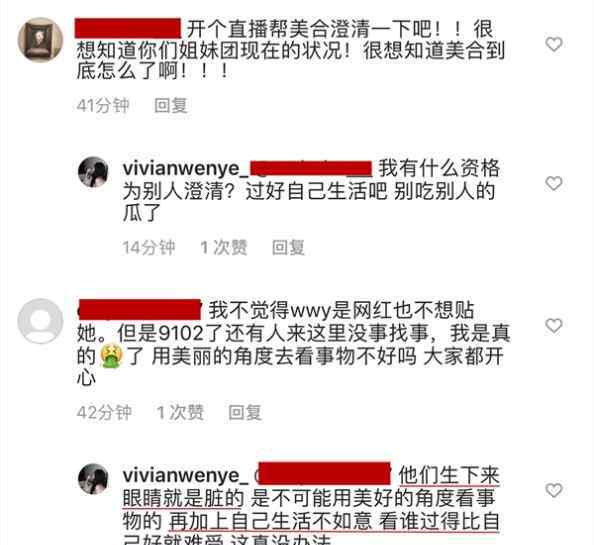
Task: Like the comment asking for a livestream
Action: [553, 44]
